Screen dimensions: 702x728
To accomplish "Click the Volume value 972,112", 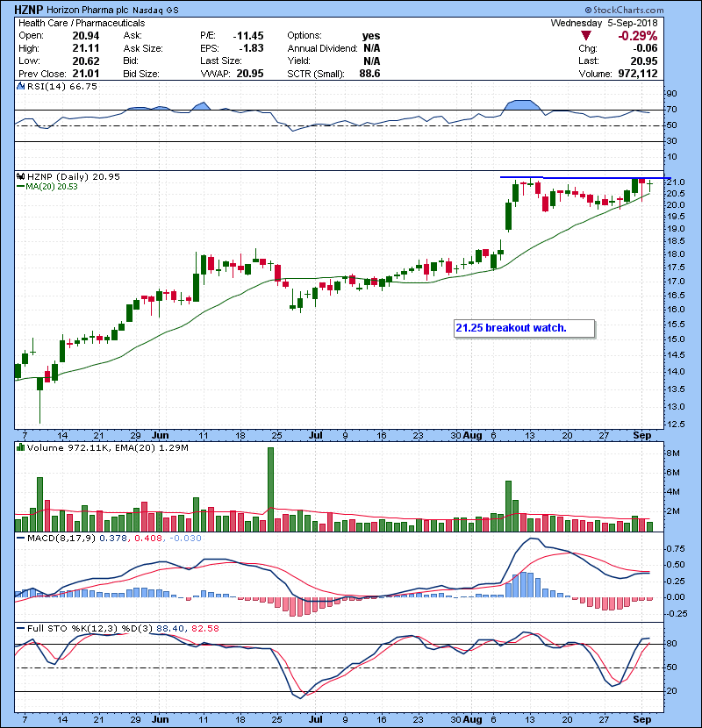I will click(x=638, y=74).
